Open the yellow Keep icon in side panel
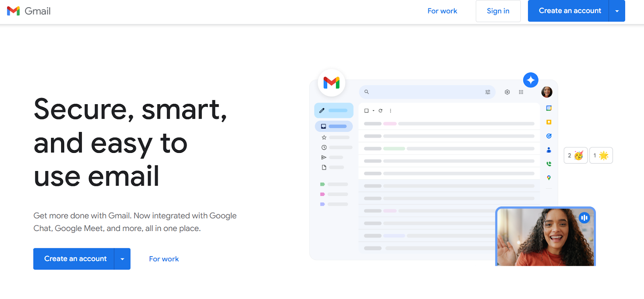 (x=549, y=122)
